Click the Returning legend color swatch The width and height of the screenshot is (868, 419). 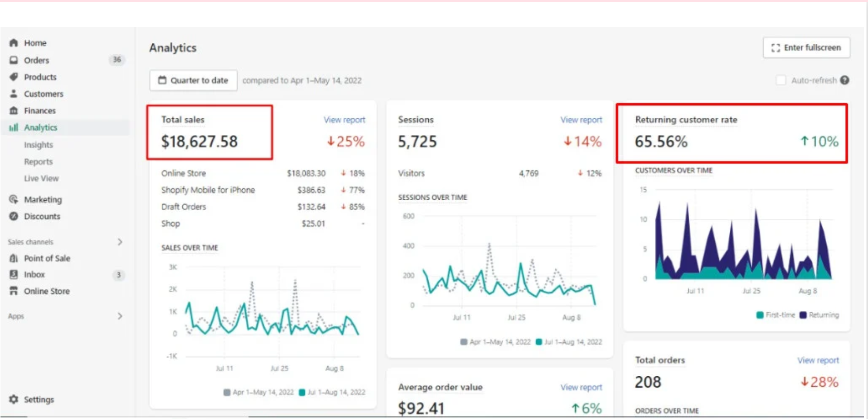click(x=803, y=315)
